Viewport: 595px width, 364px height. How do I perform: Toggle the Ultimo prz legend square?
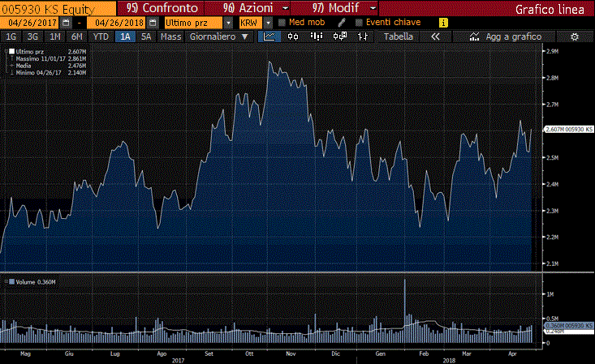[11, 52]
